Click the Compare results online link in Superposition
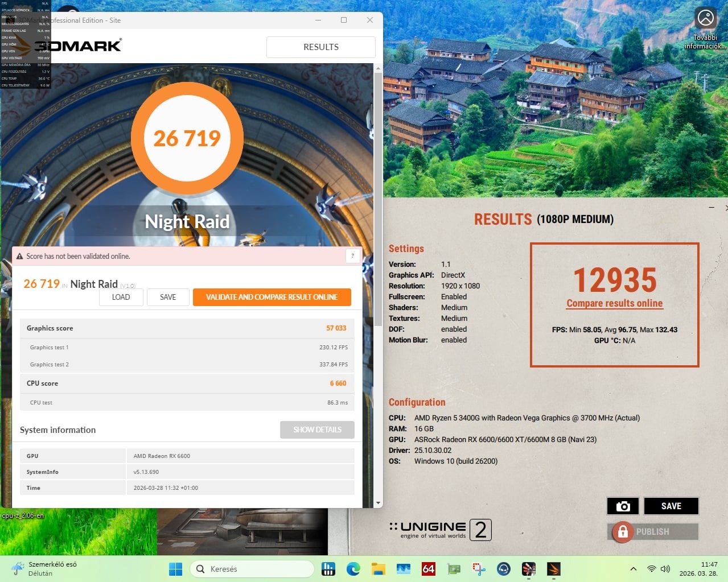The image size is (728, 582). tap(615, 303)
